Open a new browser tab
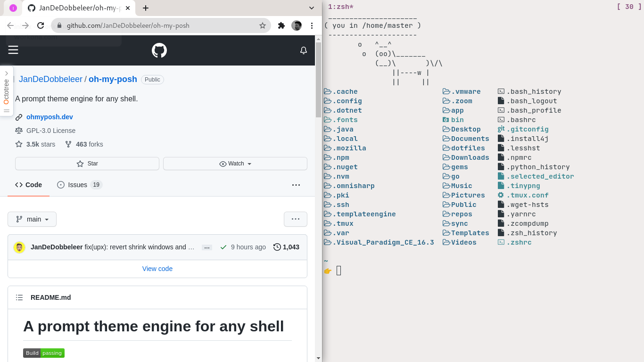This screenshot has height=362, width=644. click(x=146, y=8)
